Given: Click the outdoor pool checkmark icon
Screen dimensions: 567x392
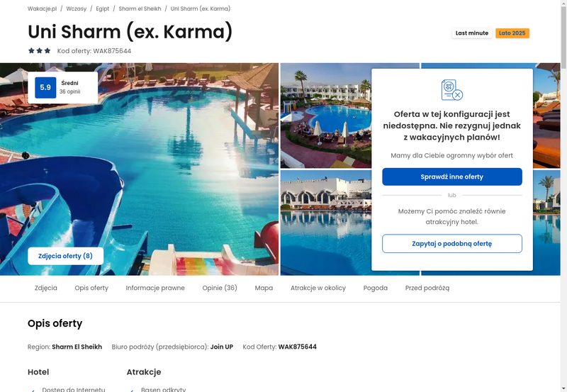Looking at the screenshot, I should click(132, 390).
